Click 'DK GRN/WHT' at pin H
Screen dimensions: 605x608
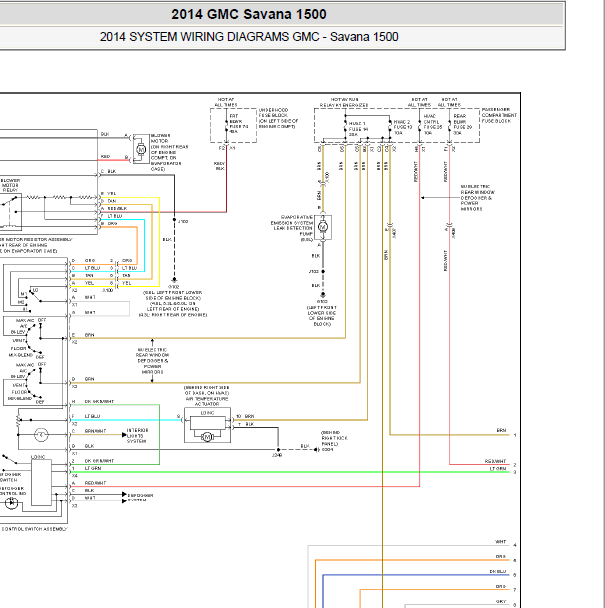99,401
